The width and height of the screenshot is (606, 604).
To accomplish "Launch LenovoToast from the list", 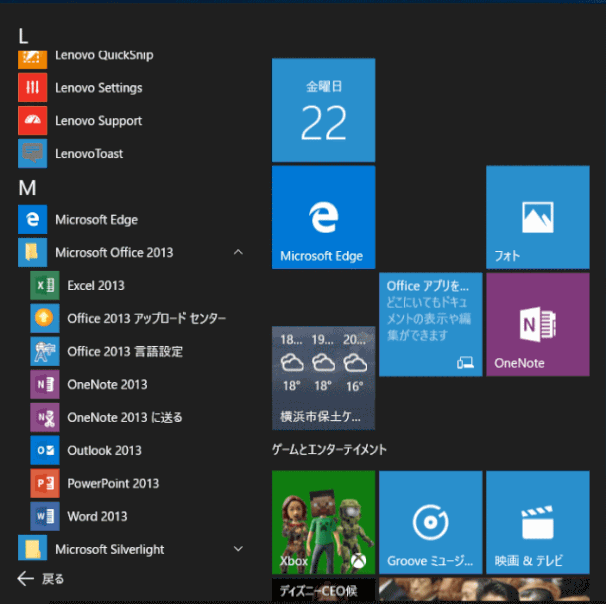I will (88, 154).
